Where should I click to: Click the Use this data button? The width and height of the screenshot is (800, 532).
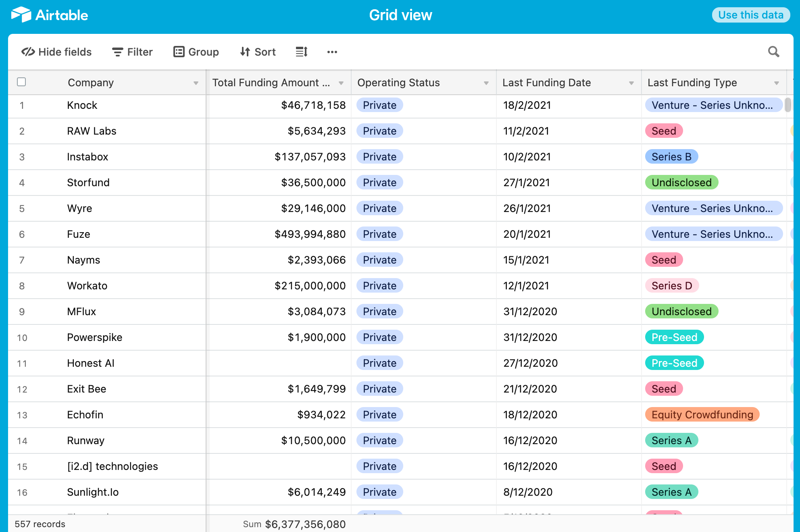point(751,15)
